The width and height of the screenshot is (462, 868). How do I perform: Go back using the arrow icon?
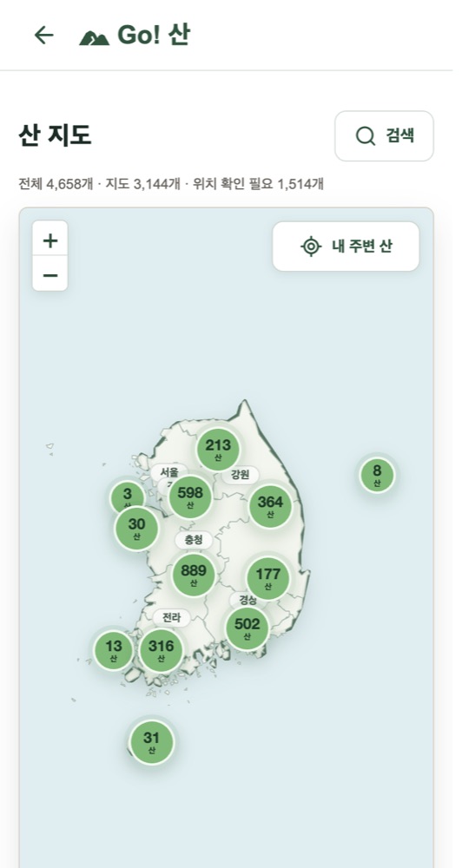43,36
